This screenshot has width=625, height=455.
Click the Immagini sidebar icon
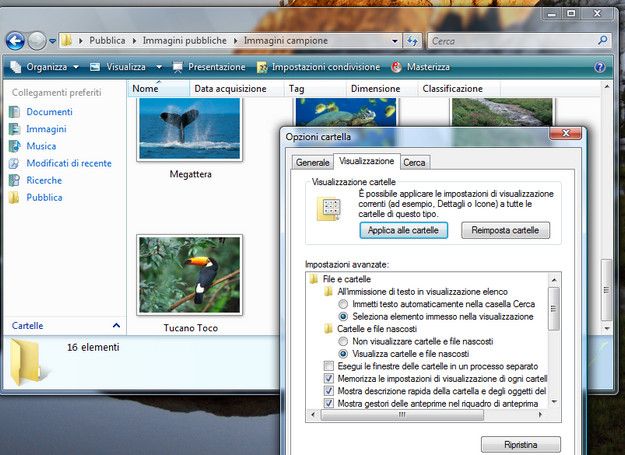pyautogui.click(x=14, y=129)
